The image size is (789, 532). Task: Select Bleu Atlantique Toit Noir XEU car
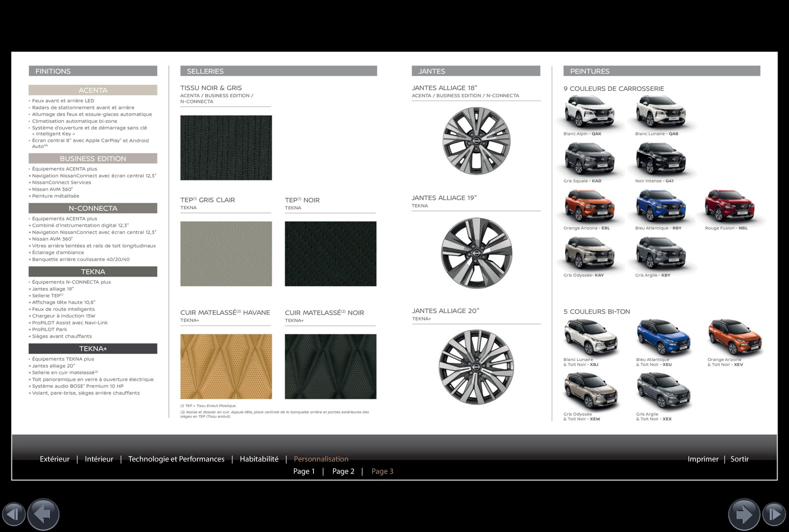663,338
